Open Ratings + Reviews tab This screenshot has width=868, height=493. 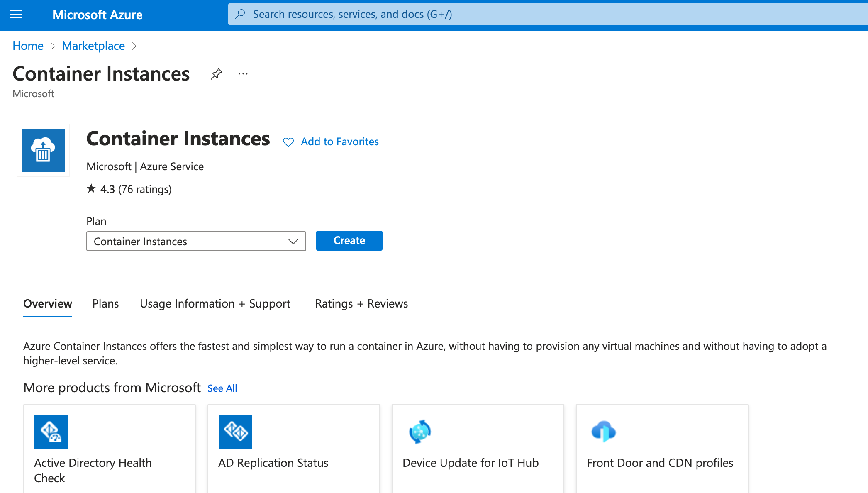361,303
